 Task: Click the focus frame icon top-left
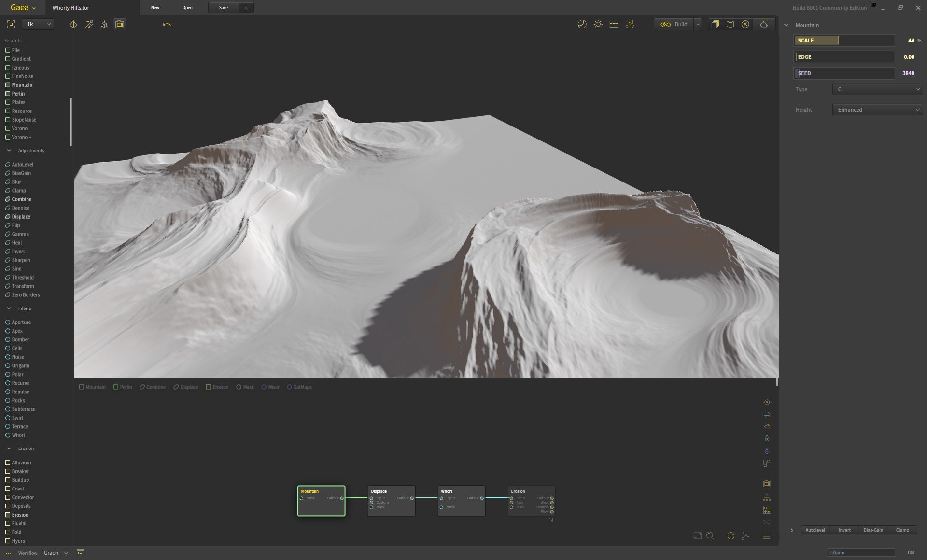[11, 24]
